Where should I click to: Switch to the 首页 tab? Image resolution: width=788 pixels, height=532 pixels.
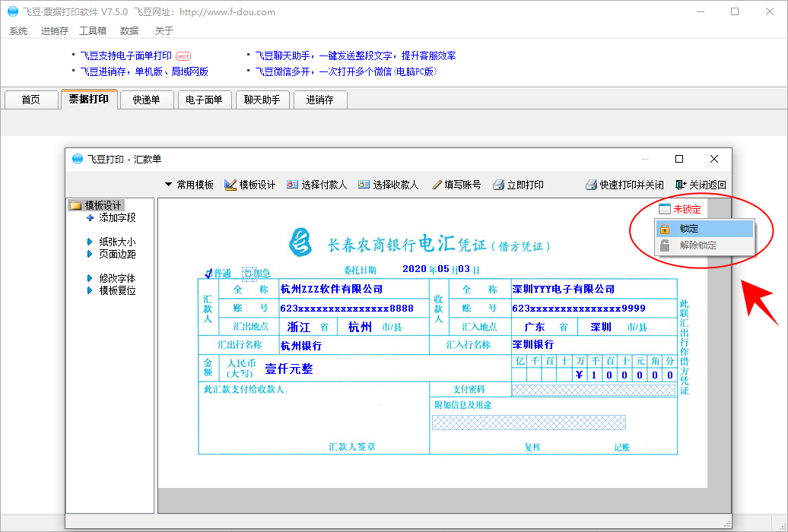point(30,100)
